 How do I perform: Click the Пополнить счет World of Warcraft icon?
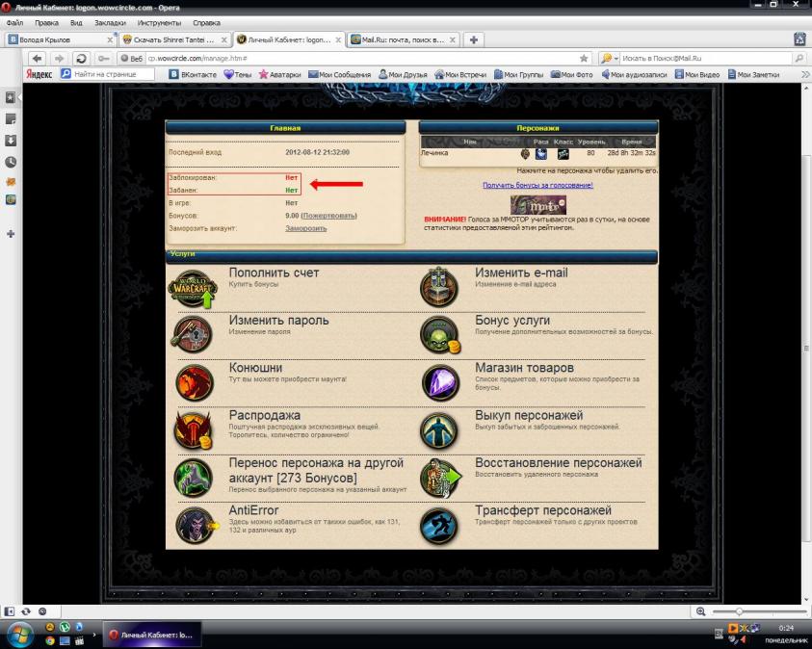pyautogui.click(x=193, y=287)
